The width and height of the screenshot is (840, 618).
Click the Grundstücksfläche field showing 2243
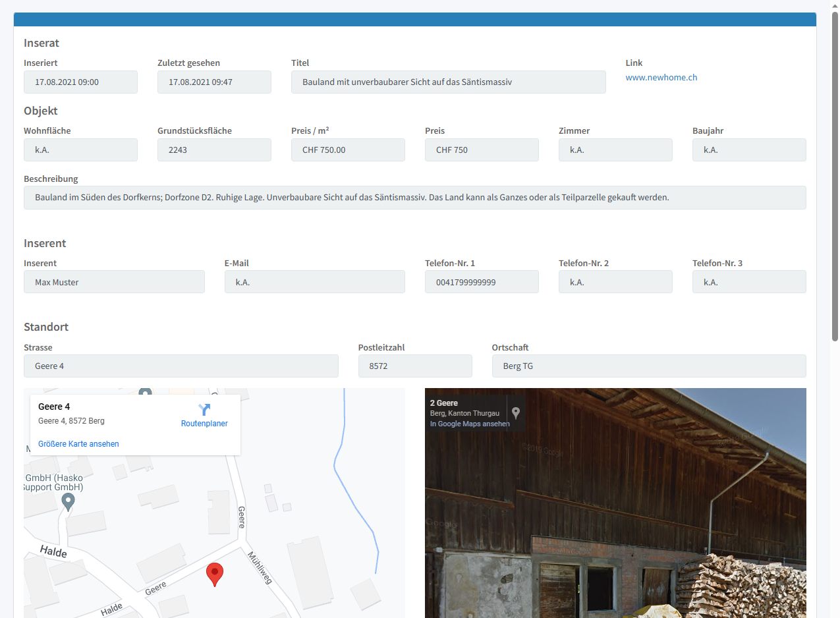(214, 150)
